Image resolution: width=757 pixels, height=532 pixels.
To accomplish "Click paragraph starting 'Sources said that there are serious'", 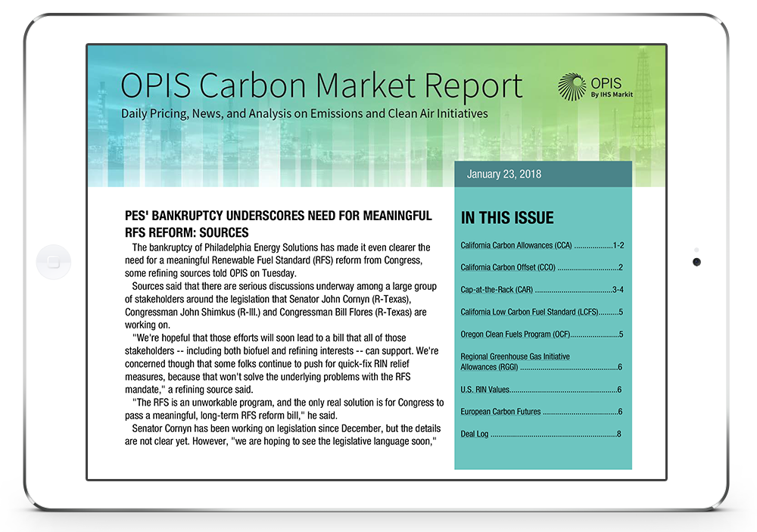I will coord(281,306).
